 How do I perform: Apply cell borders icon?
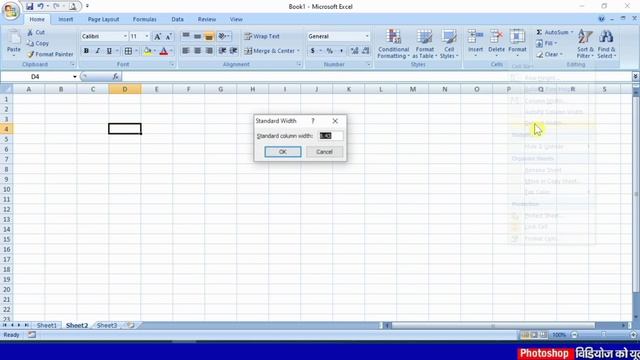coord(128,51)
